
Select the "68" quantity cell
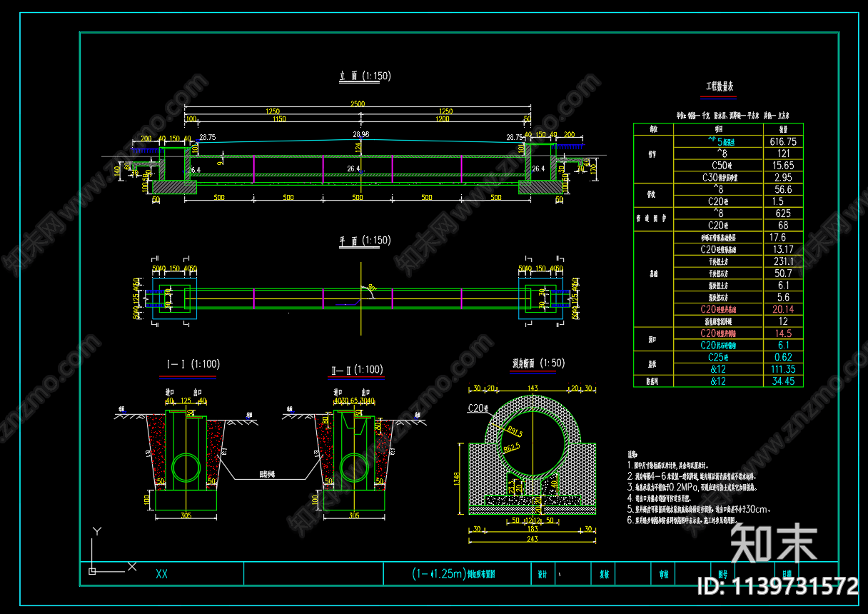783,226
